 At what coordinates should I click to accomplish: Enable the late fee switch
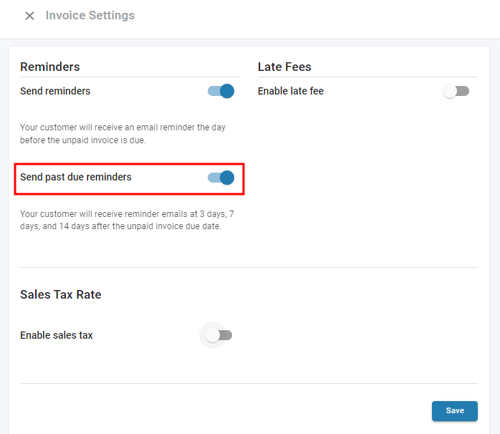pyautogui.click(x=456, y=91)
